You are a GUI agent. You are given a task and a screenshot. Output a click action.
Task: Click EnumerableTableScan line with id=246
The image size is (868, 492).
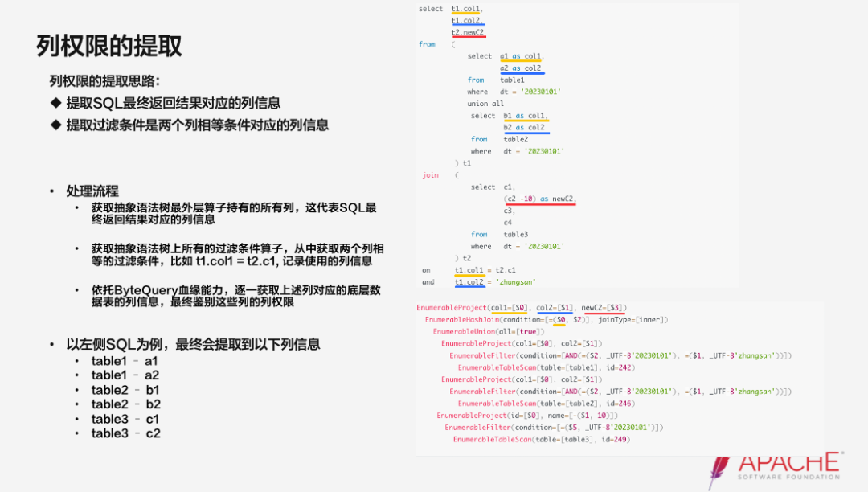(547, 404)
